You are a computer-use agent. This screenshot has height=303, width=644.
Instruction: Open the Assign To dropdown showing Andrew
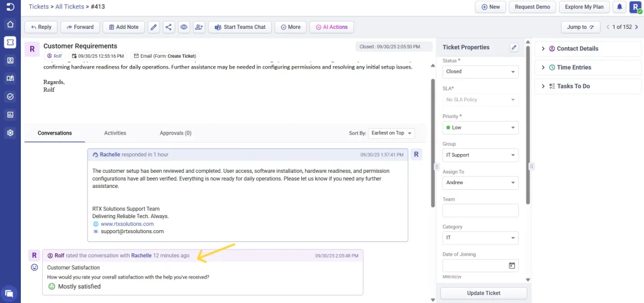point(480,183)
